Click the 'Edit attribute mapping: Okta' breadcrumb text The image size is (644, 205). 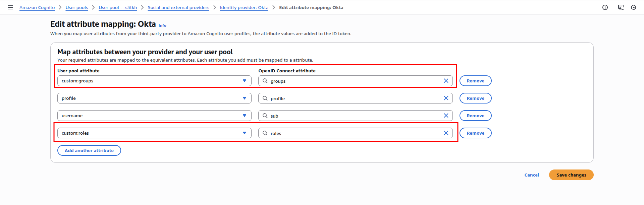click(x=311, y=7)
